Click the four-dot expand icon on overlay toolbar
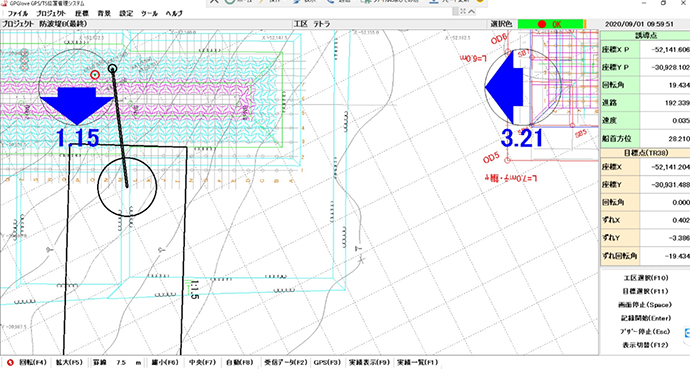Image resolution: width=690 pixels, height=370 pixels. pyautogui.click(x=463, y=11)
